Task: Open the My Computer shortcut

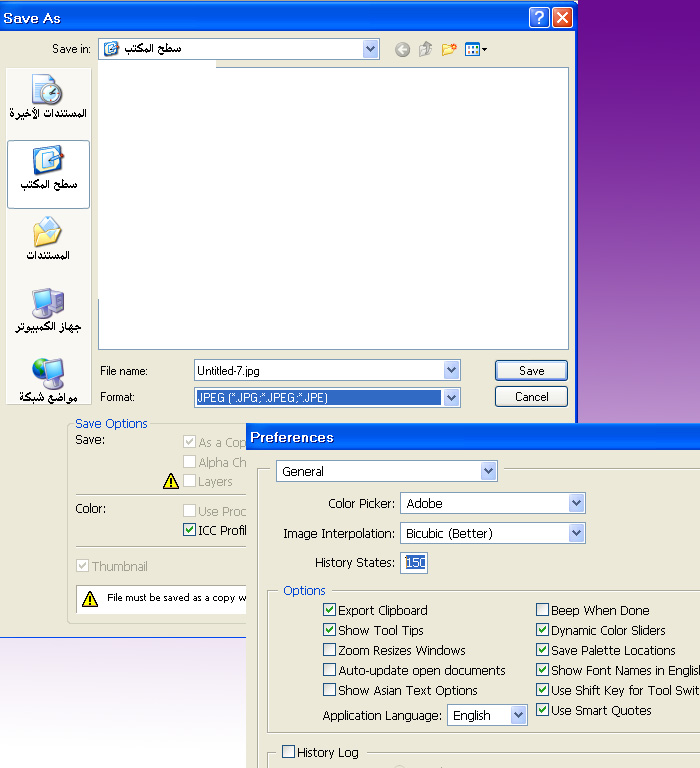Action: (48, 311)
